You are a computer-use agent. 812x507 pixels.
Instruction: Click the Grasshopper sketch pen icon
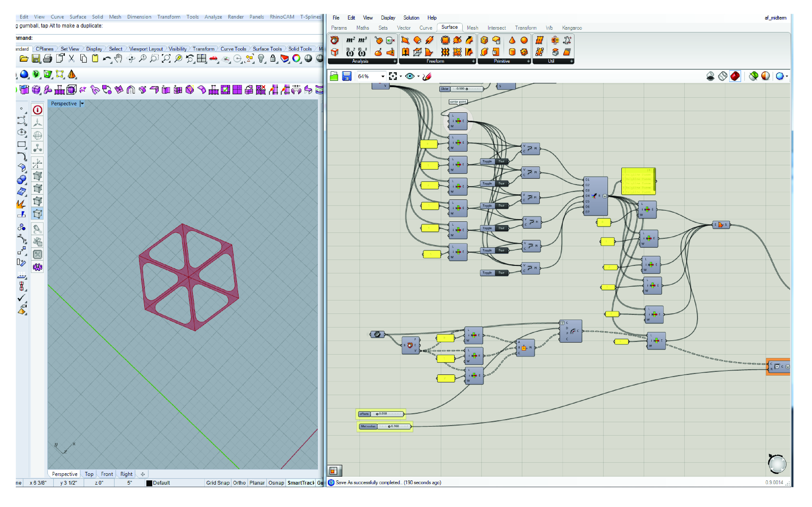coord(427,77)
